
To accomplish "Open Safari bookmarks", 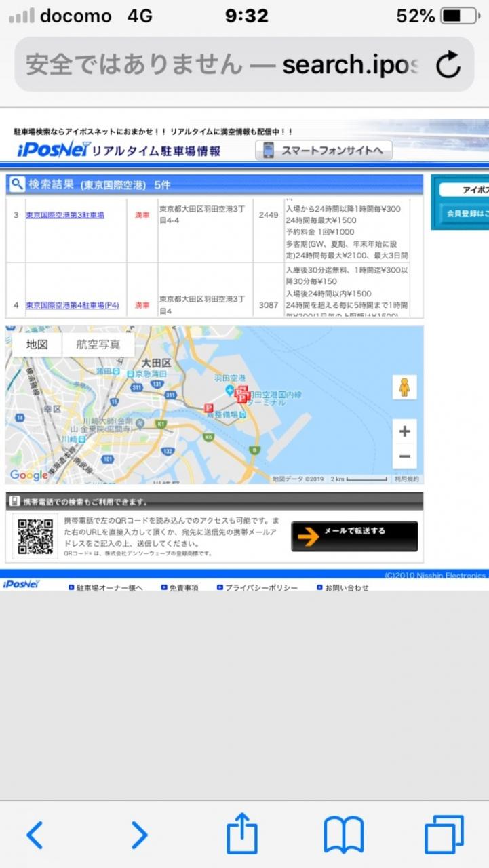I will coord(344,835).
